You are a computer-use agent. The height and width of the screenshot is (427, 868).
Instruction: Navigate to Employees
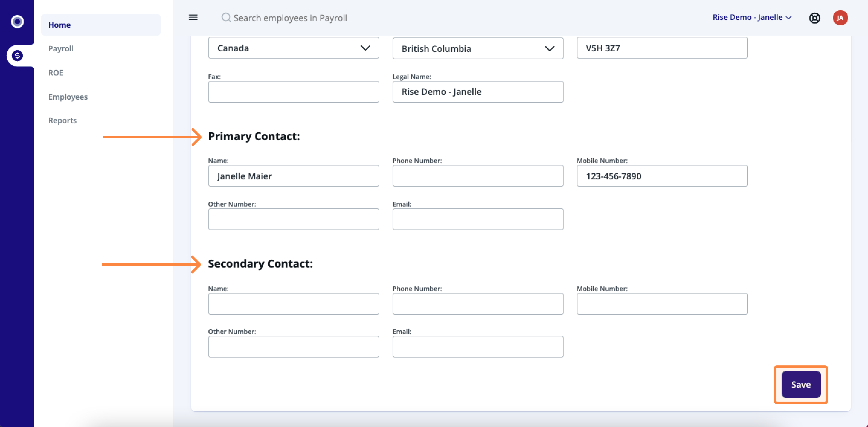point(68,97)
